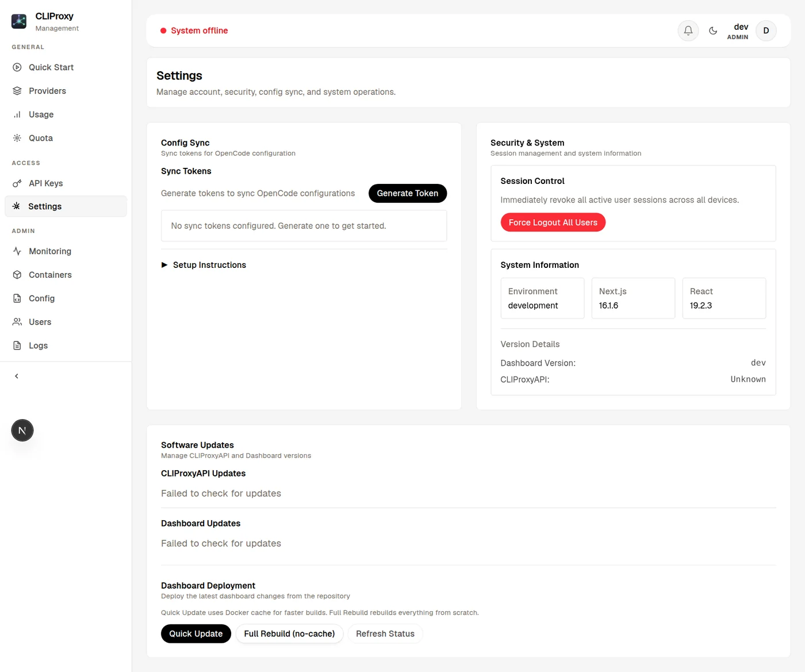Click System offline status indicator
The height and width of the screenshot is (672, 805).
194,30
